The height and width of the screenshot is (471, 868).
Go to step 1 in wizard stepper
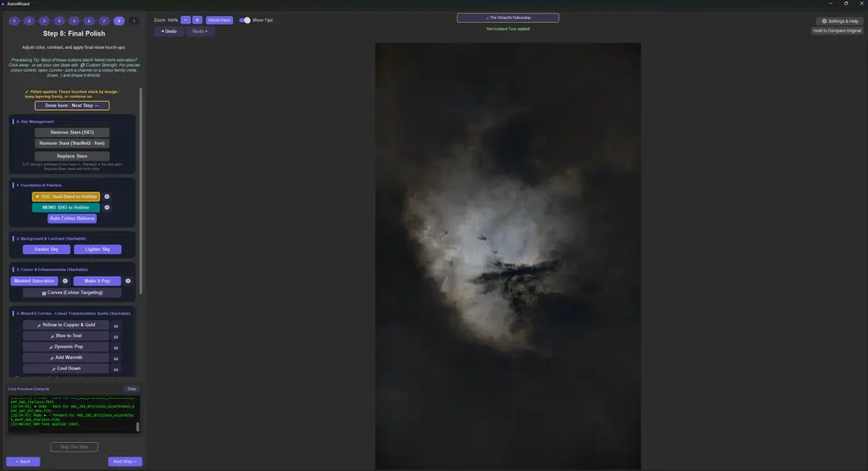pyautogui.click(x=14, y=21)
